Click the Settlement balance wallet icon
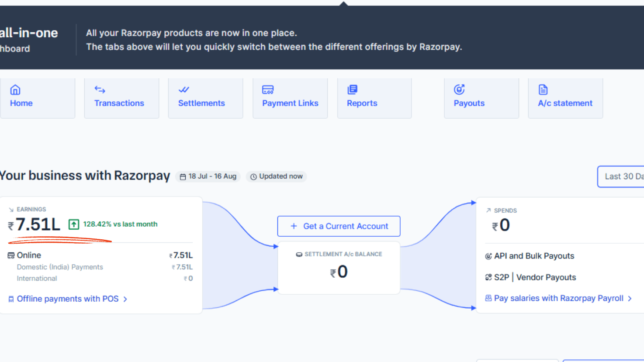Image resolution: width=644 pixels, height=362 pixels. tap(299, 255)
